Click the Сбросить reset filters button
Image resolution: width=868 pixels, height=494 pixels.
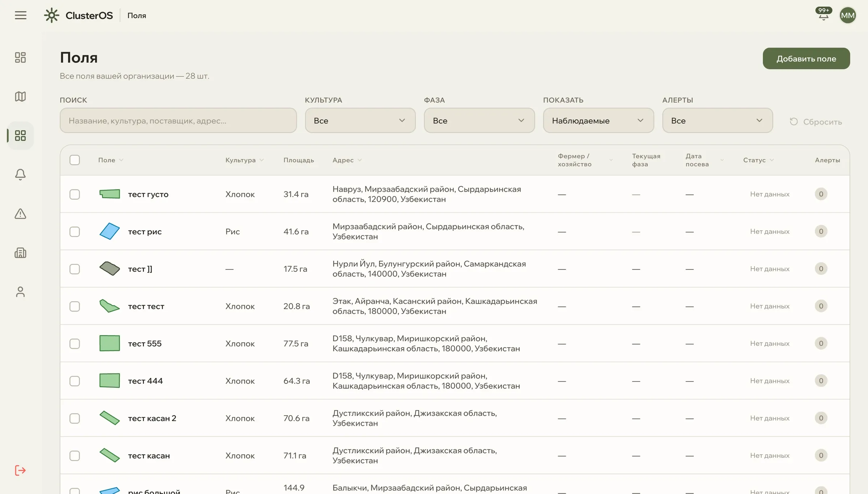click(816, 122)
